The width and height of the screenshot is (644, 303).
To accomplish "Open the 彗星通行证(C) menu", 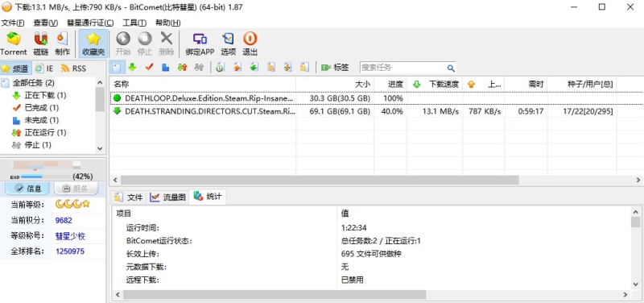I will tap(90, 23).
